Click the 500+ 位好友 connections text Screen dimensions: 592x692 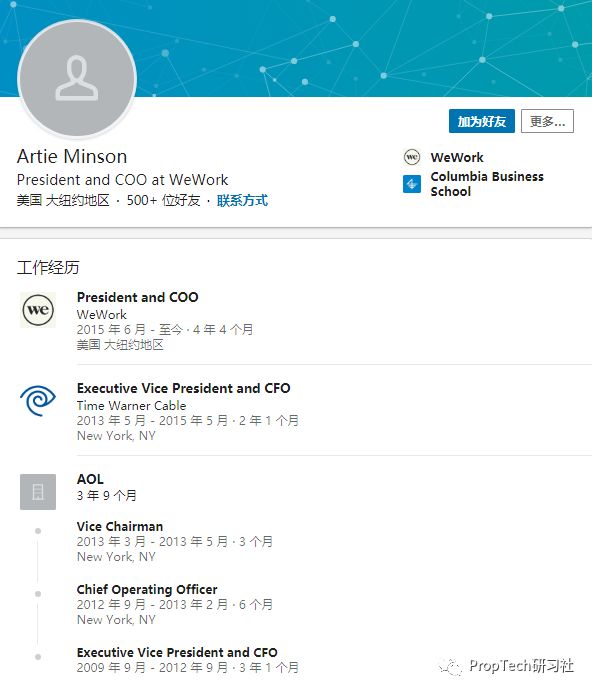click(x=163, y=200)
